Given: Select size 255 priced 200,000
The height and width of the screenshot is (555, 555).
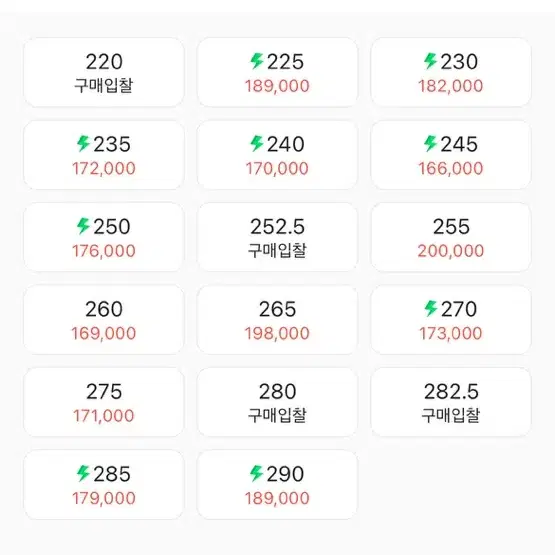Looking at the screenshot, I should click(x=451, y=237).
